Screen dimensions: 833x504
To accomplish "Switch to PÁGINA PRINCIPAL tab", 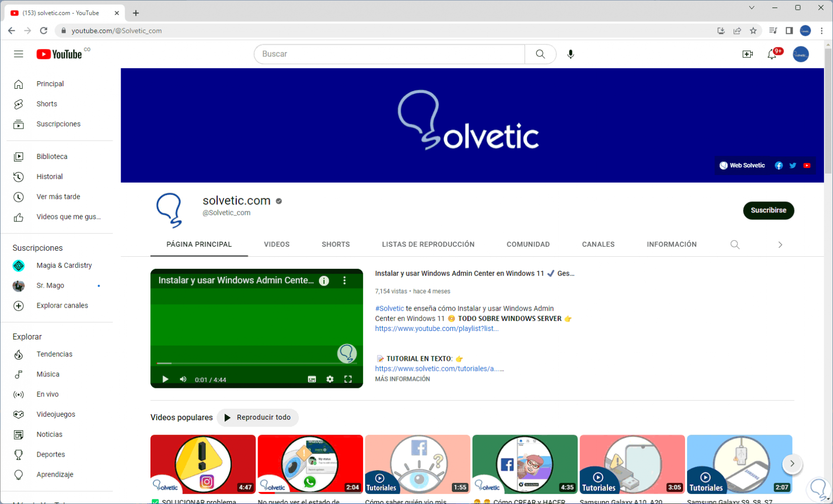I will pos(199,245).
